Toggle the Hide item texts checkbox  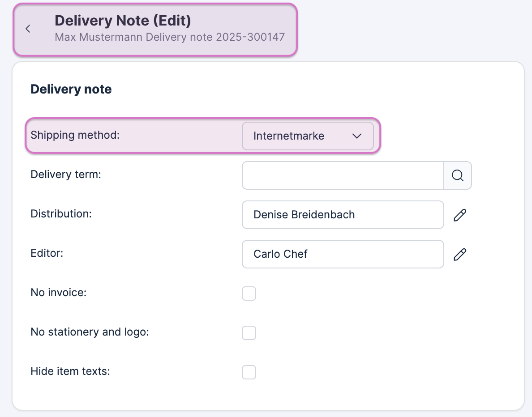coord(249,372)
